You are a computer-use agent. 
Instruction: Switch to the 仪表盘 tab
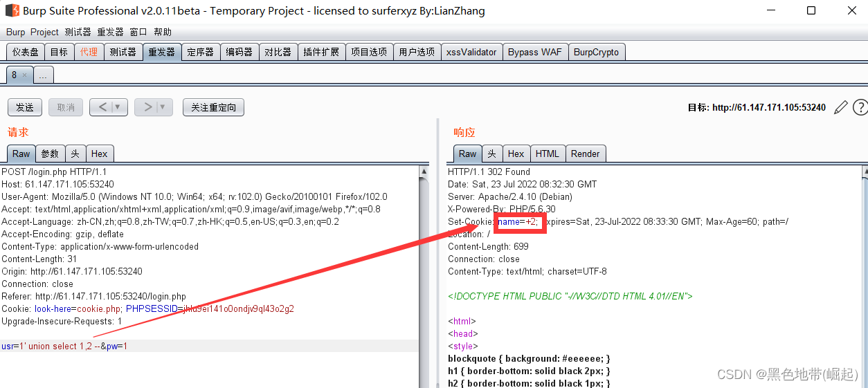point(26,52)
